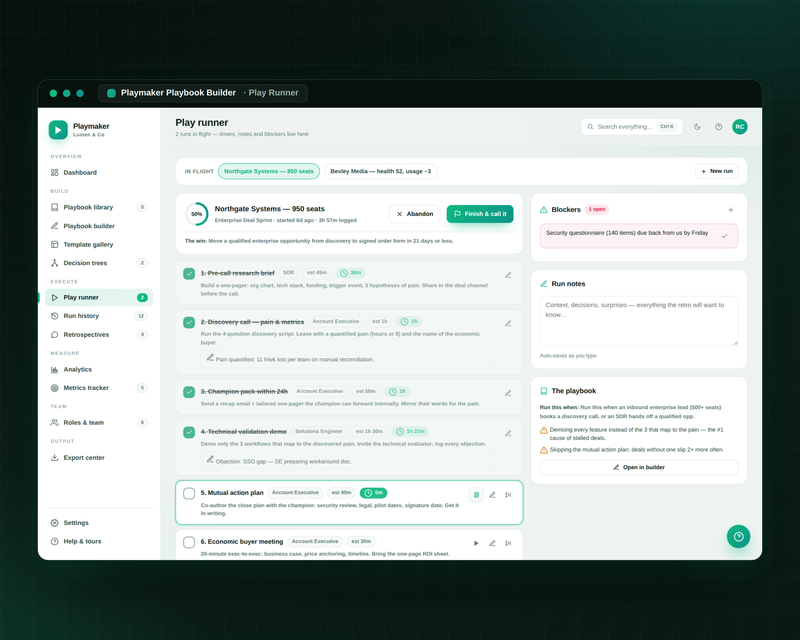Edit the Pre-call research brief step

coord(508,275)
